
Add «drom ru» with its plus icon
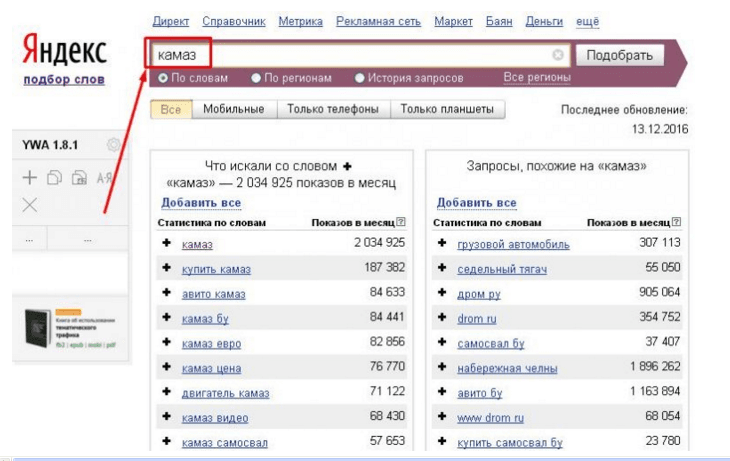point(442,317)
